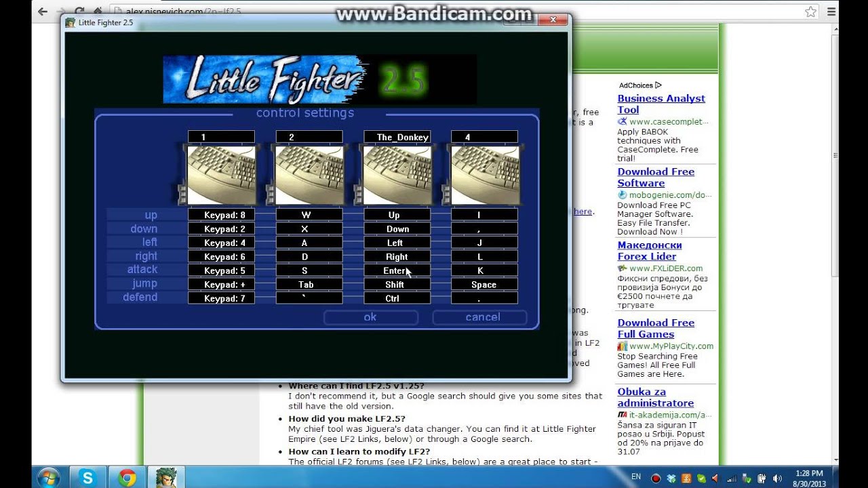
Task: Open 'Македонски Forex Lider' ad link
Action: tap(650, 251)
